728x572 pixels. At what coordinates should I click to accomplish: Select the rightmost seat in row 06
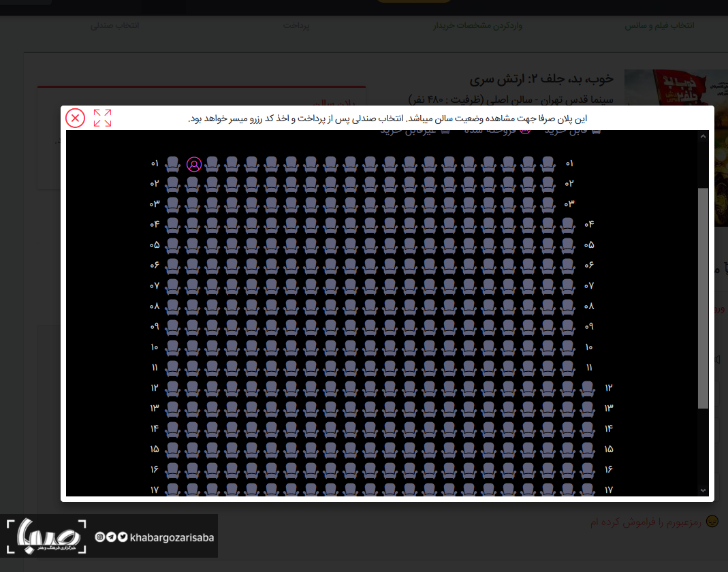568,266
